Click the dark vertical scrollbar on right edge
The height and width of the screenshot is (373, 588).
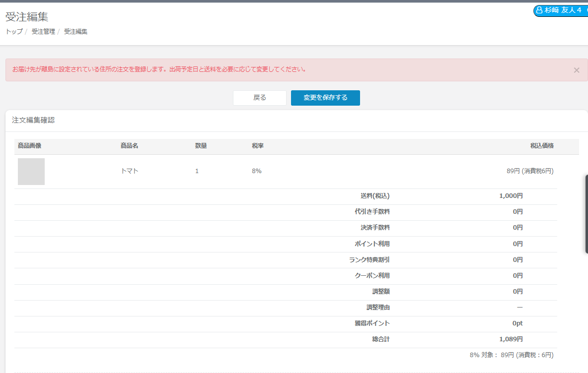[586, 214]
